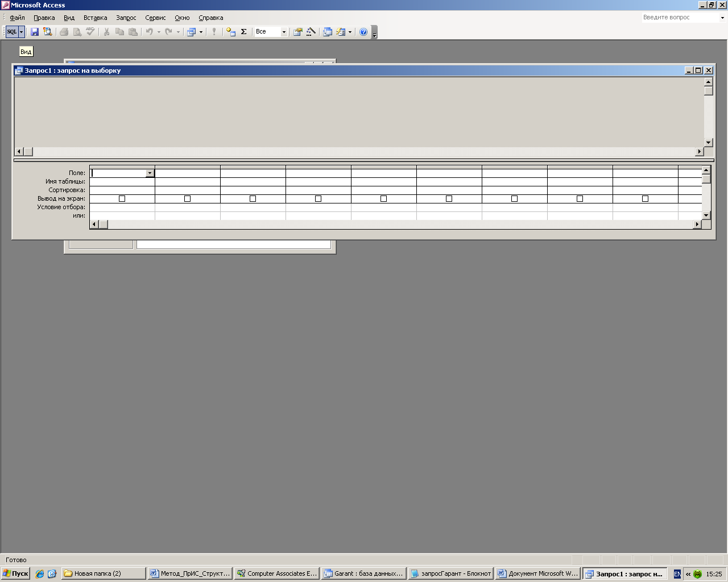Switch to Метод_ПрИС_Структ taskbar button
728x582 pixels.
[x=190, y=573]
